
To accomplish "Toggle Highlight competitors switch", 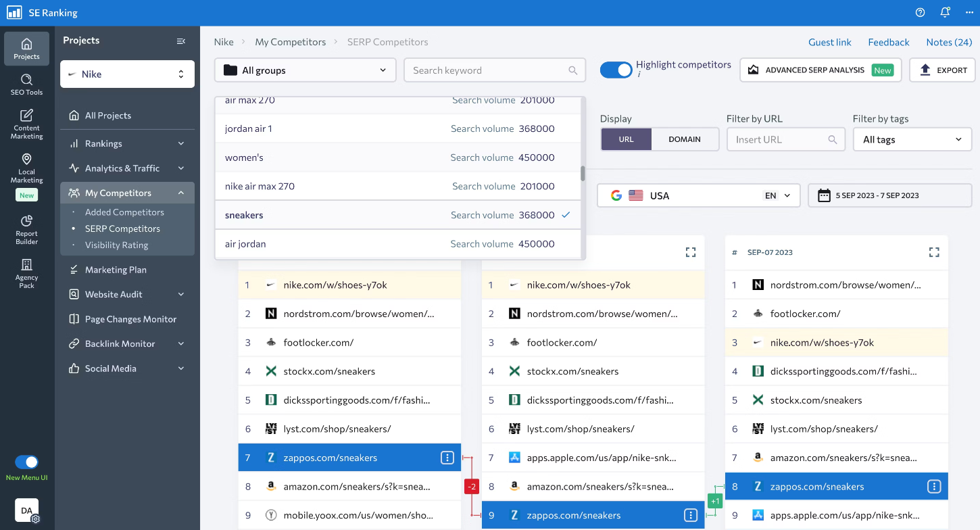I will (616, 70).
